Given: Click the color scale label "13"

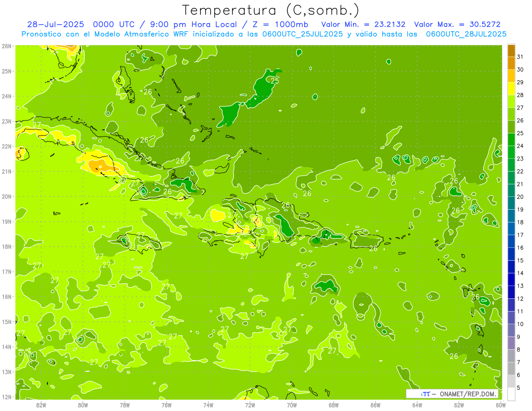Looking at the screenshot, I should [x=520, y=286].
